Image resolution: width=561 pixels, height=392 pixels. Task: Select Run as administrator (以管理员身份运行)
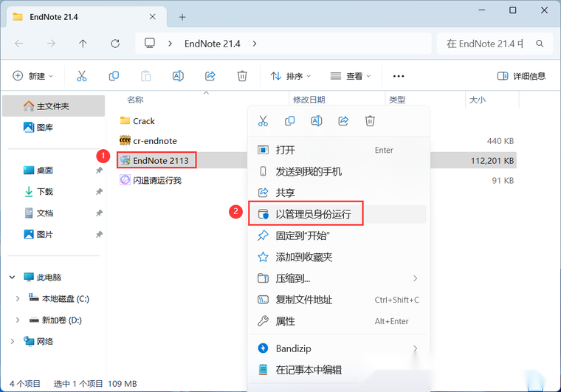coord(313,215)
